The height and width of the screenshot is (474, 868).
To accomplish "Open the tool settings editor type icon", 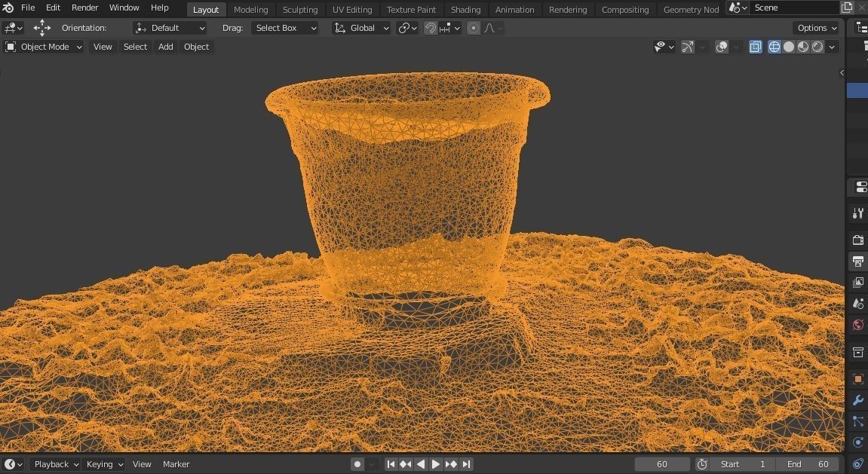I will (13, 28).
